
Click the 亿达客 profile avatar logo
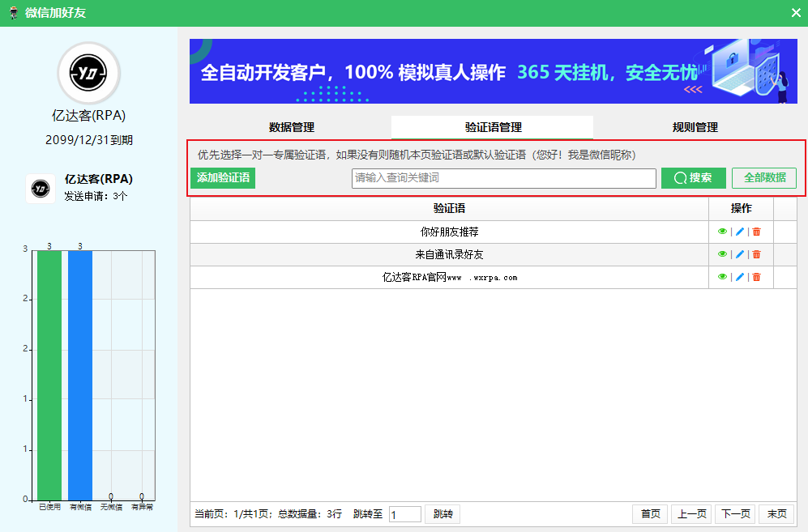88,74
